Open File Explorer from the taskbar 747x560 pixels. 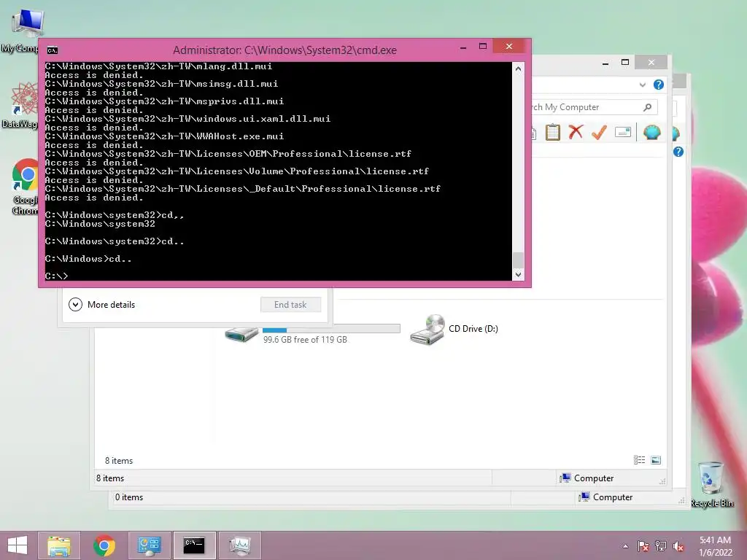coord(58,545)
